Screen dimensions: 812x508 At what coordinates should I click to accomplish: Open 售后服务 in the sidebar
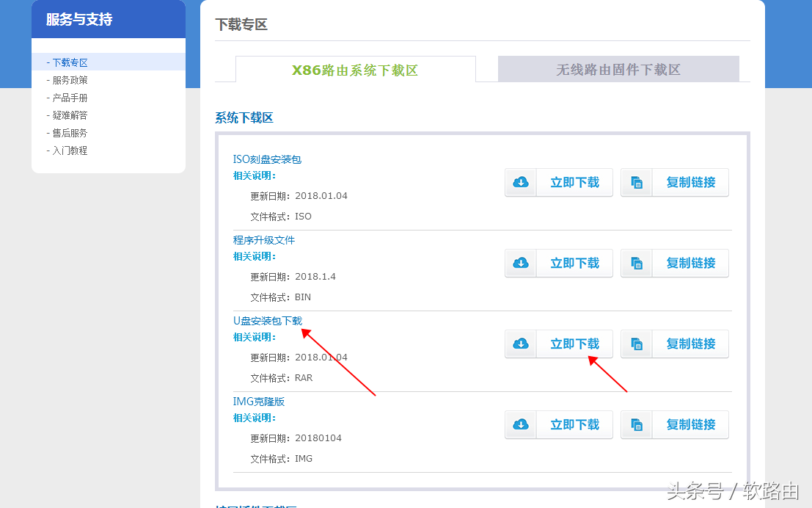70,133
